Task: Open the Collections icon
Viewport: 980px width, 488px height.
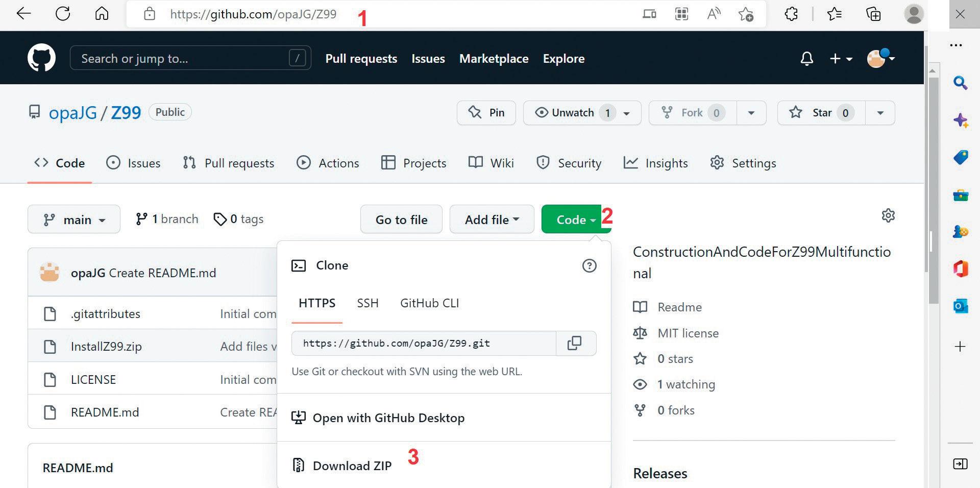Action: pyautogui.click(x=873, y=14)
